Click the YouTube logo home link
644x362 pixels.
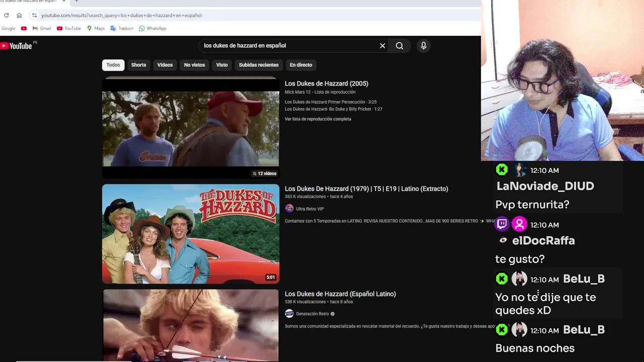tap(16, 46)
